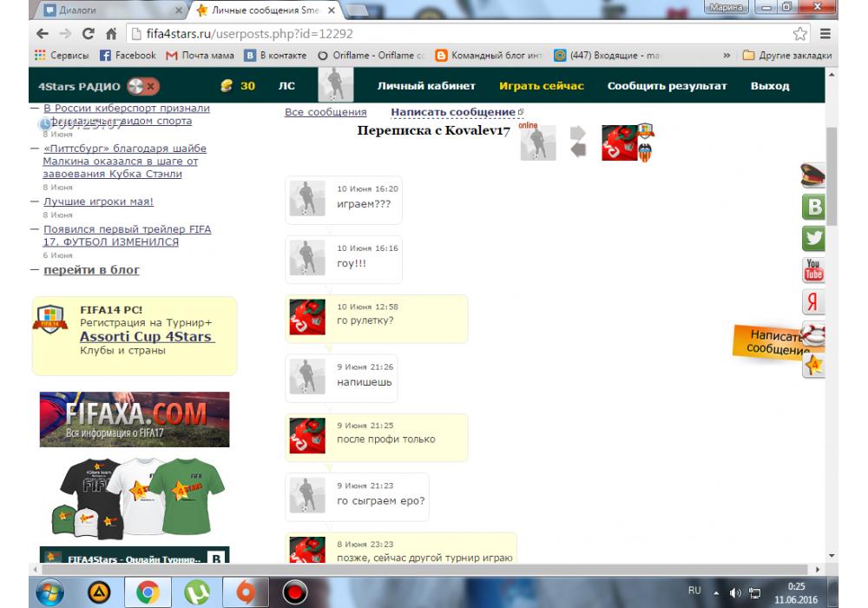The width and height of the screenshot is (868, 608).
Task: Open Личный кабинет in the site menu
Action: (425, 86)
